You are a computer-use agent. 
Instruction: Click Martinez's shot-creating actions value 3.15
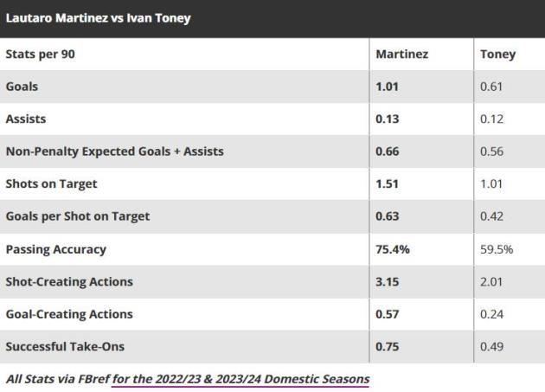click(389, 281)
